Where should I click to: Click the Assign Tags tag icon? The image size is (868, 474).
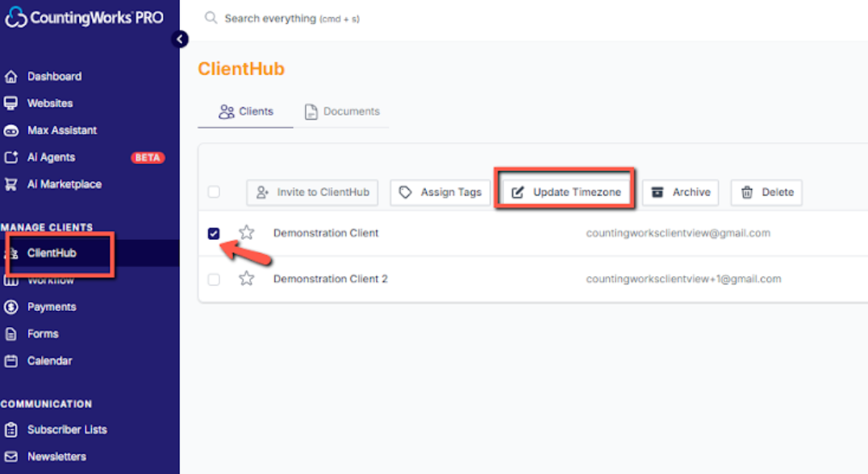click(x=405, y=192)
